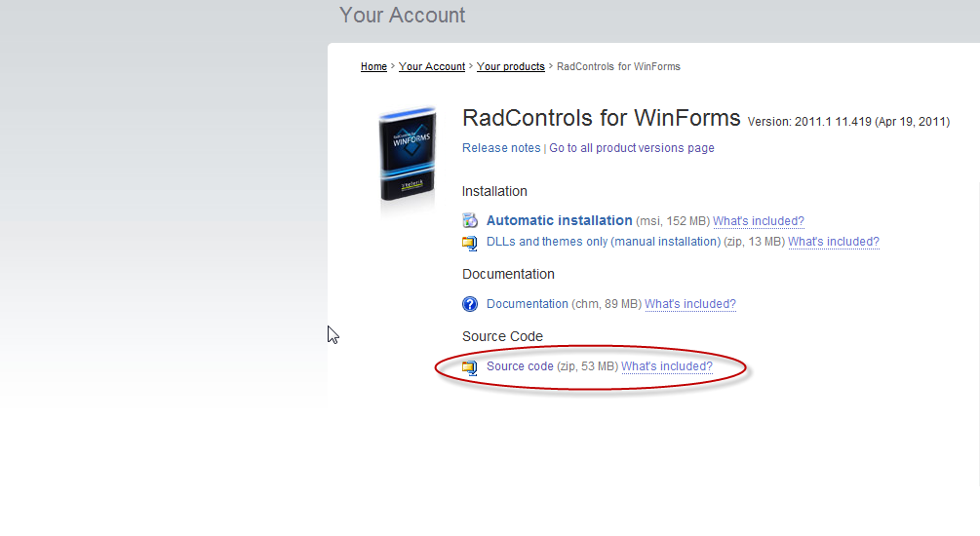Click the Your Account page header

tap(403, 16)
